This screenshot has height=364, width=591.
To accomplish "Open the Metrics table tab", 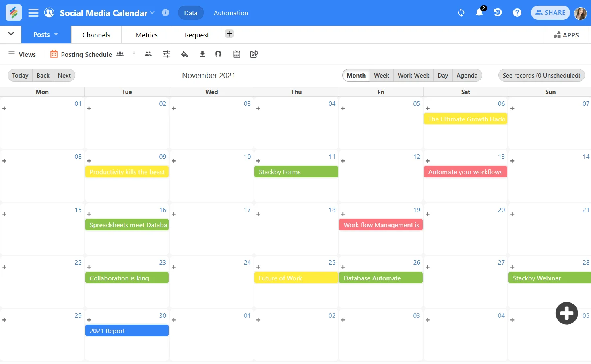I will coord(146,35).
